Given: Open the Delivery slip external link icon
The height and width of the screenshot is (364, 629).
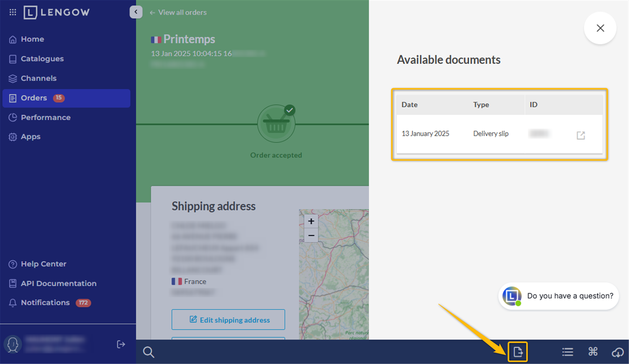Looking at the screenshot, I should [x=581, y=135].
